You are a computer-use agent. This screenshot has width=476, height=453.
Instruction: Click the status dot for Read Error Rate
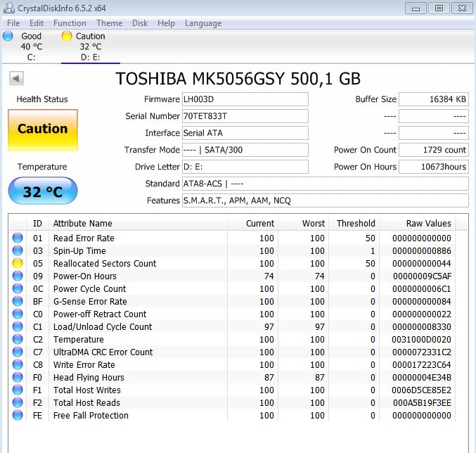(18, 238)
